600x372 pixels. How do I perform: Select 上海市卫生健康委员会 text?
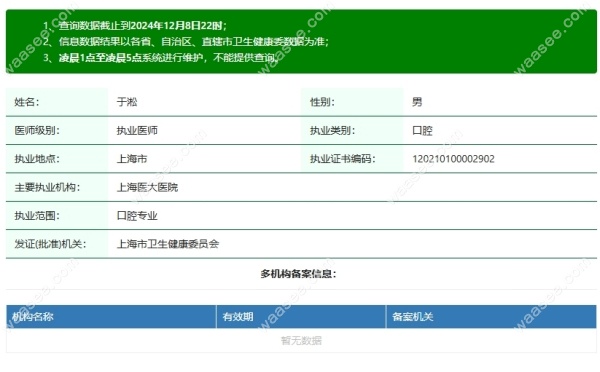click(x=168, y=244)
